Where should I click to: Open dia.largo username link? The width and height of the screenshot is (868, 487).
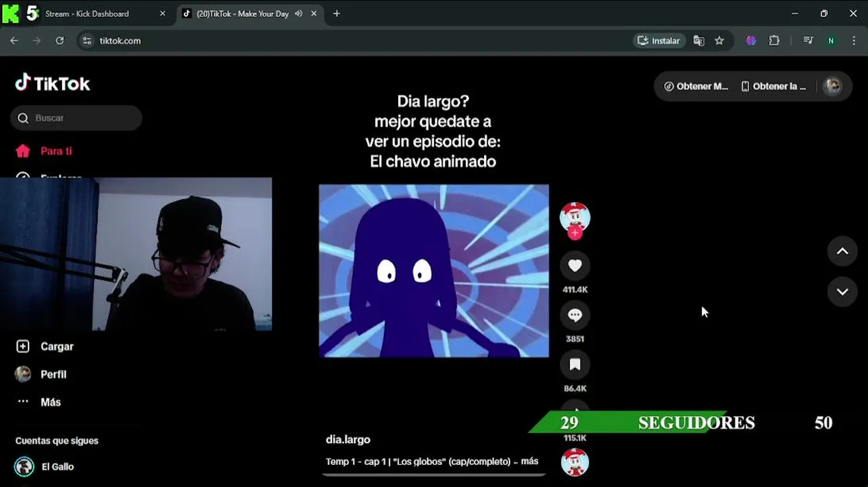[348, 440]
